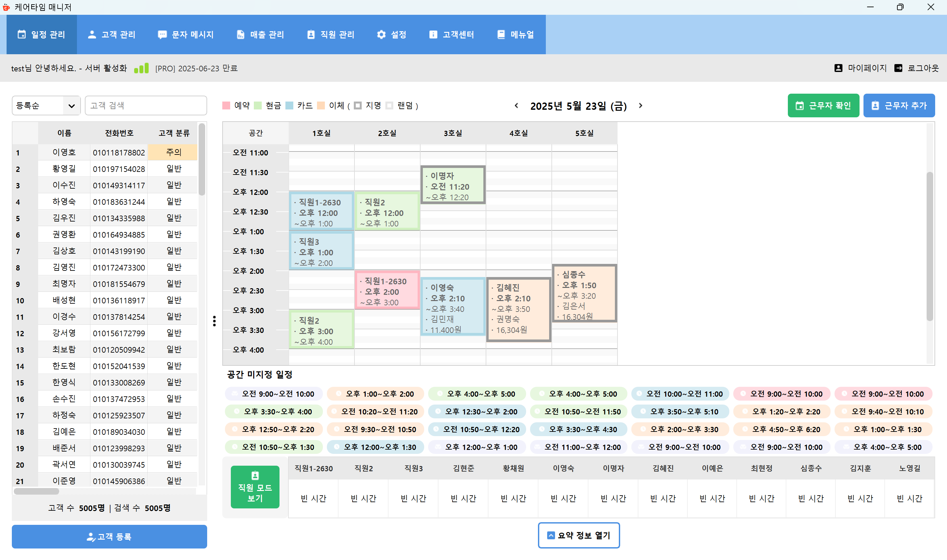The image size is (947, 560).
Task: Open 메뉴얼 via the book icon
Action: 501,34
